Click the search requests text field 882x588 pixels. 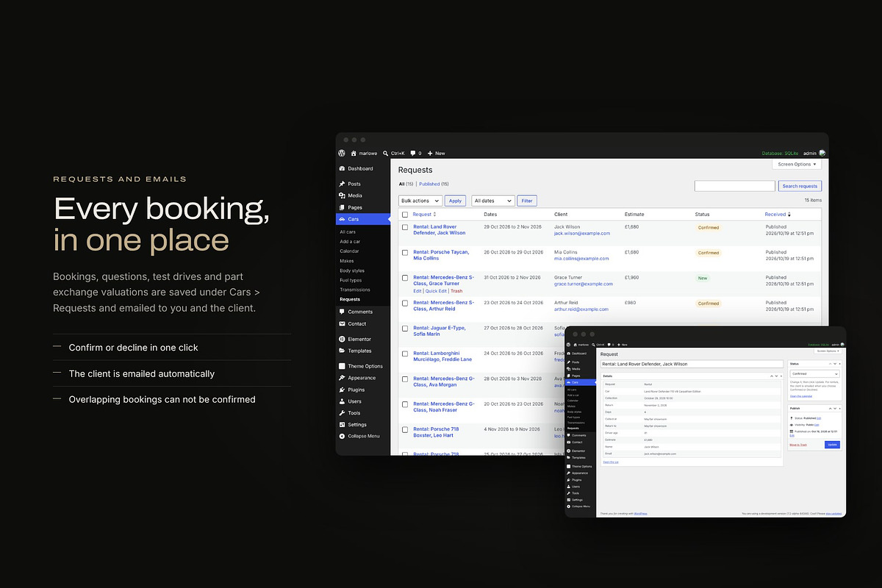734,186
